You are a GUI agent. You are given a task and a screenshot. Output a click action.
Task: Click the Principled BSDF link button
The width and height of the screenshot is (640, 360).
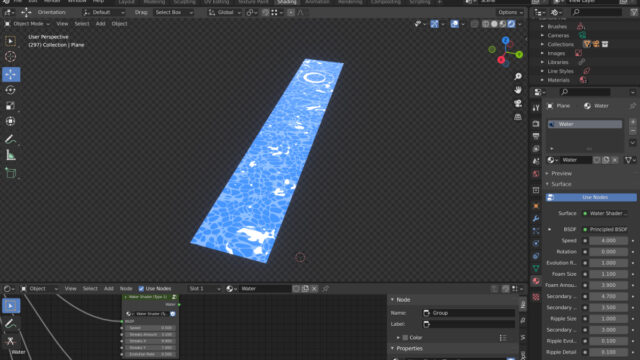(605, 229)
